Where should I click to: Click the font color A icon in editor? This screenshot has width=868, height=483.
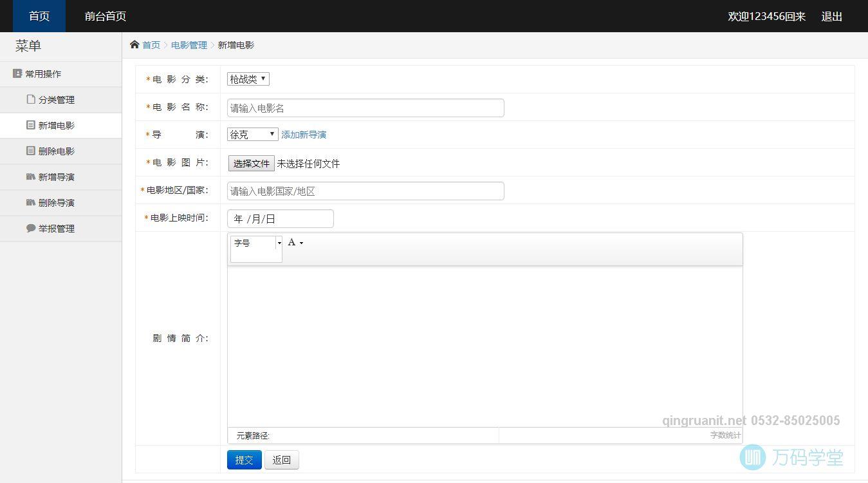pyautogui.click(x=291, y=241)
